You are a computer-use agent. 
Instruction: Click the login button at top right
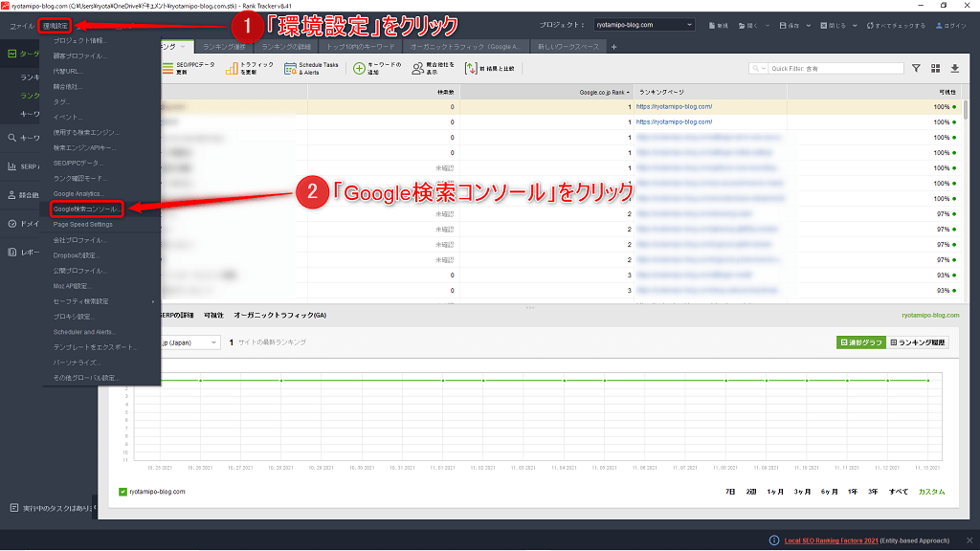951,25
